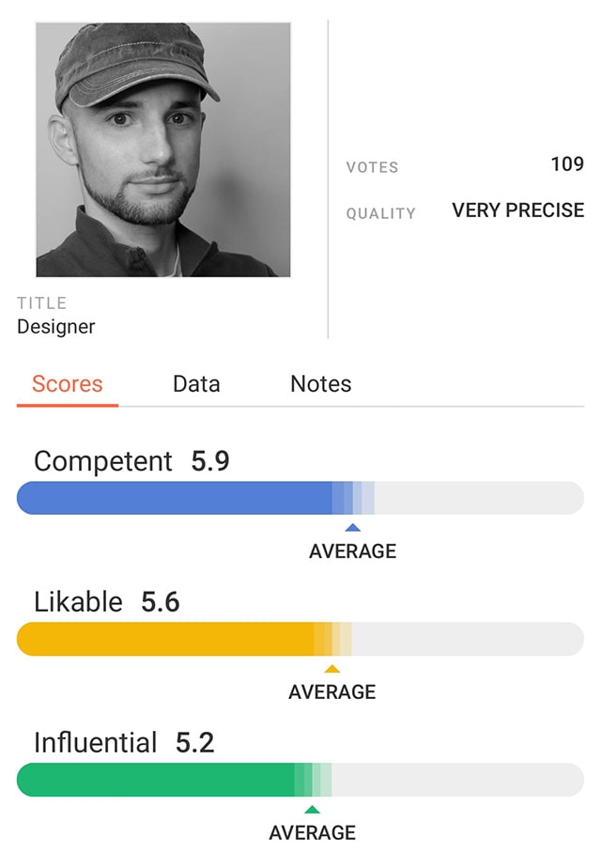The width and height of the screenshot is (601, 868).
Task: Click the Influential 5.2 score heading
Action: (124, 743)
